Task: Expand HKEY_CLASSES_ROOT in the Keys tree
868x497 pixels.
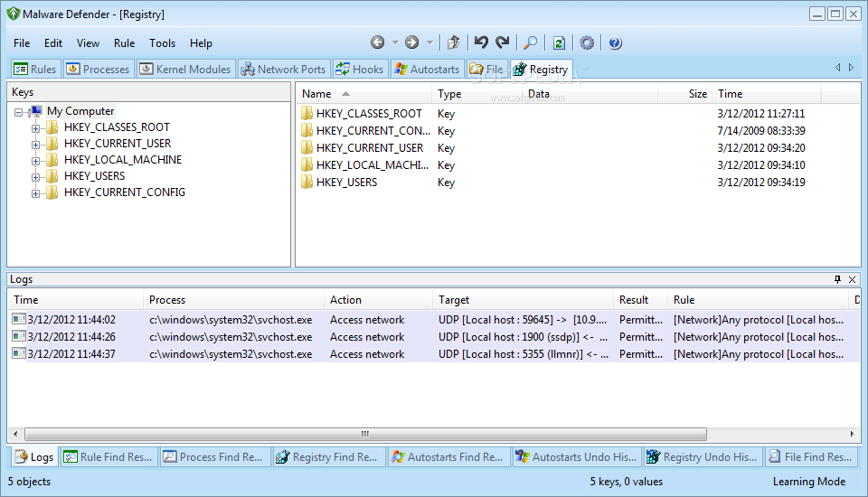Action: tap(35, 128)
